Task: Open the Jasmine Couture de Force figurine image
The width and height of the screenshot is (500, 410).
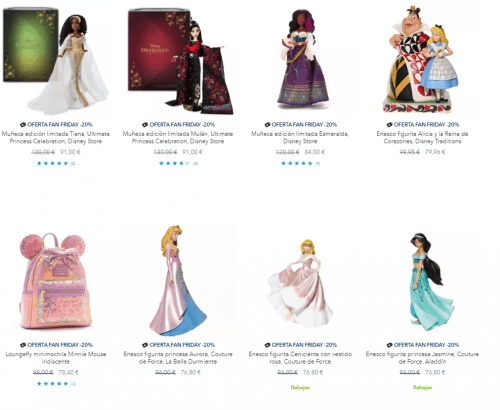Action: point(430,282)
